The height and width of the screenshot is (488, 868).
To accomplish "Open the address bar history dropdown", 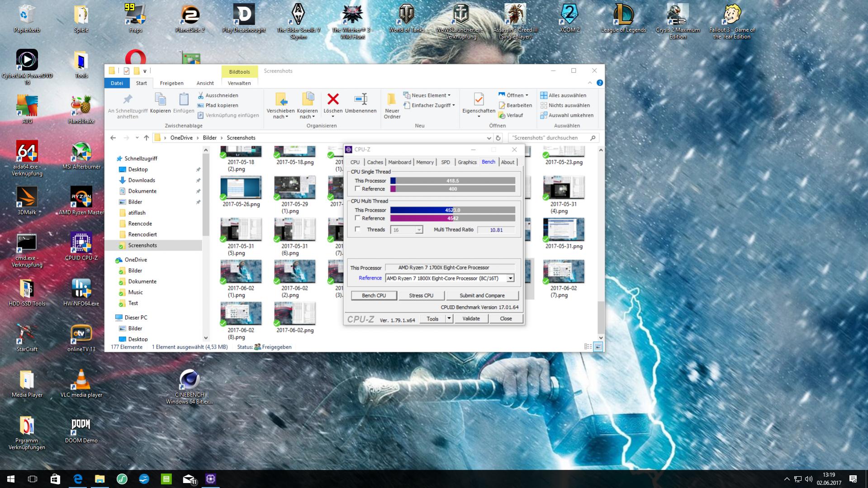I will pos(489,138).
